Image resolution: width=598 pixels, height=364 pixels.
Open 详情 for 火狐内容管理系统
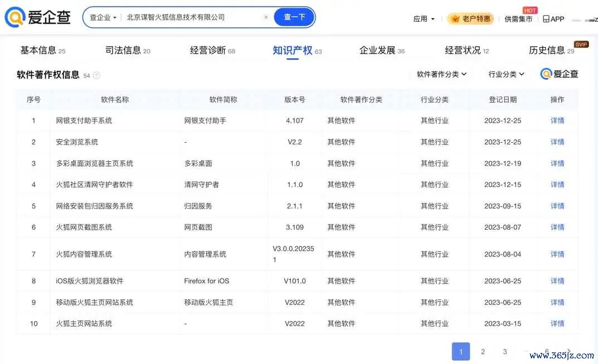pos(557,254)
